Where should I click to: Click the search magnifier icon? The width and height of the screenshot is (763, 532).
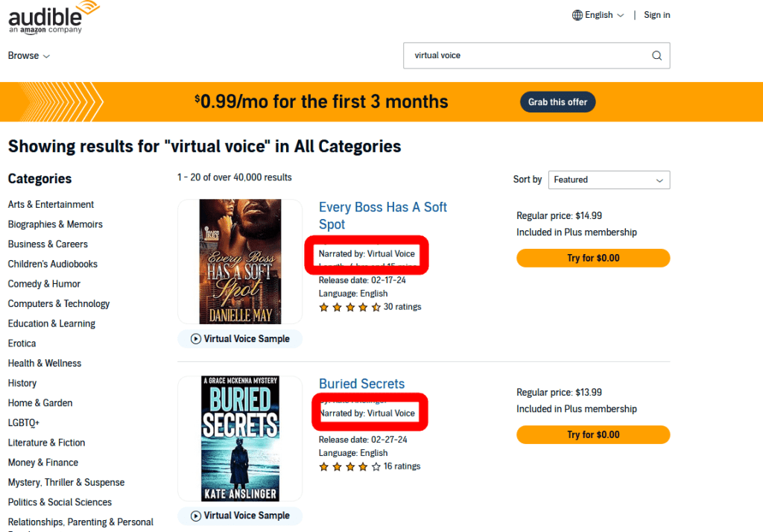pyautogui.click(x=656, y=56)
